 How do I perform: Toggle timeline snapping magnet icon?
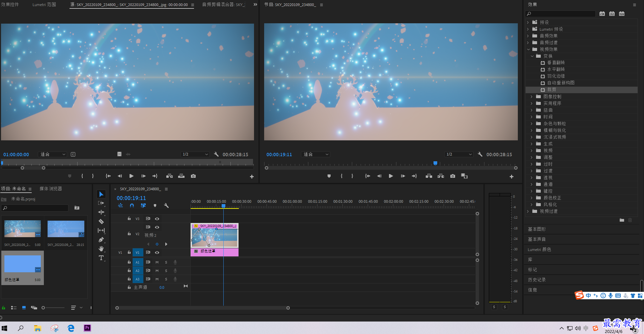[132, 205]
